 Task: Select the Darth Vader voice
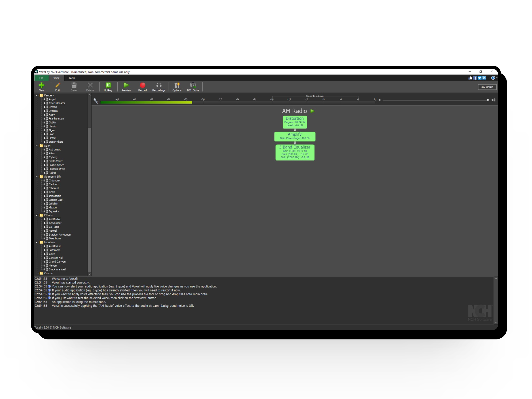56,161
